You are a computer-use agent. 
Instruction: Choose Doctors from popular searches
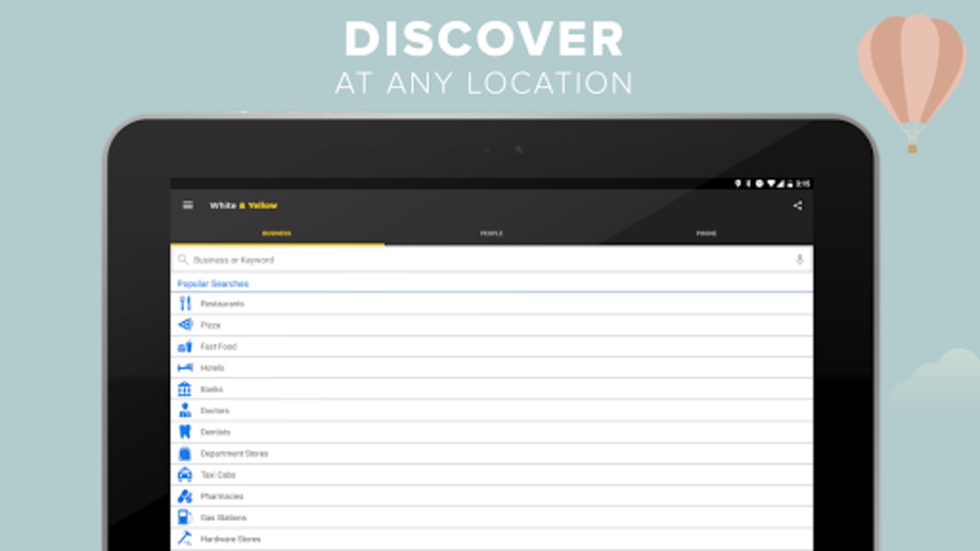(492, 410)
